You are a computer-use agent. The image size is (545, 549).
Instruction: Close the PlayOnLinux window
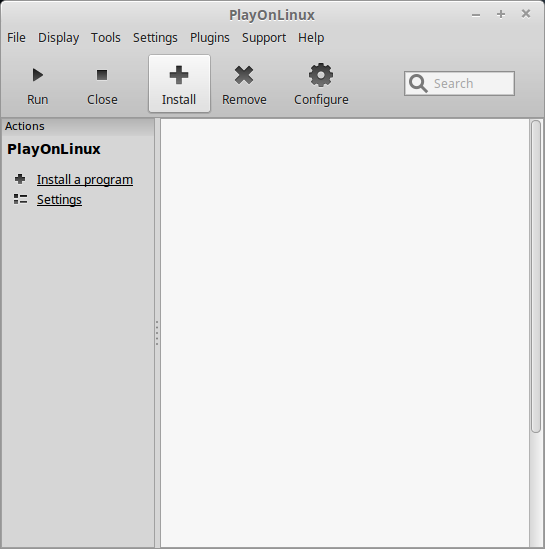[526, 14]
